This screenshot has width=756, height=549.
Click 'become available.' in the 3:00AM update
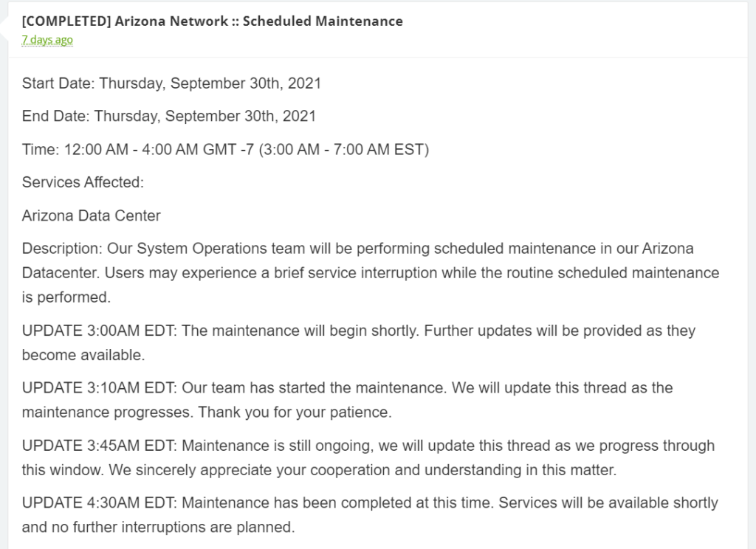(x=83, y=355)
